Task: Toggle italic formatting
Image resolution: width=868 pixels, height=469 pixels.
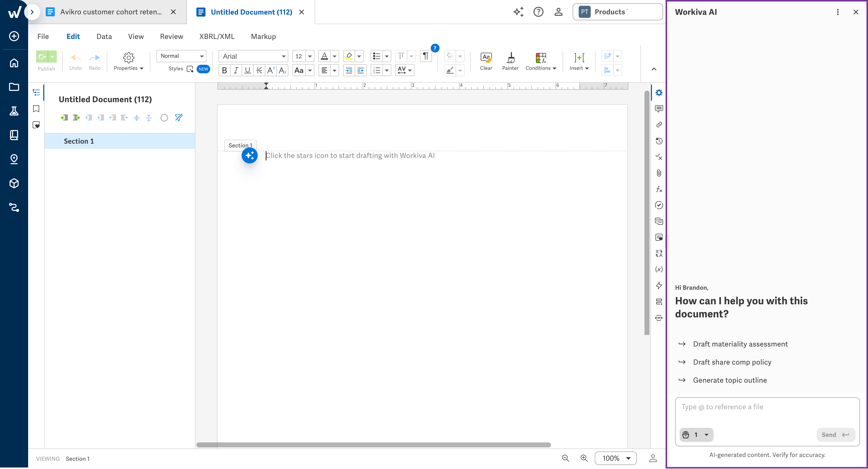Action: pyautogui.click(x=236, y=70)
